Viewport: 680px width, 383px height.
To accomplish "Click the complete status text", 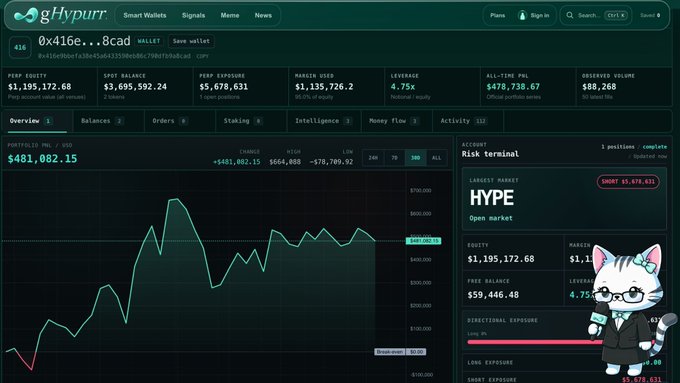I will [x=655, y=147].
